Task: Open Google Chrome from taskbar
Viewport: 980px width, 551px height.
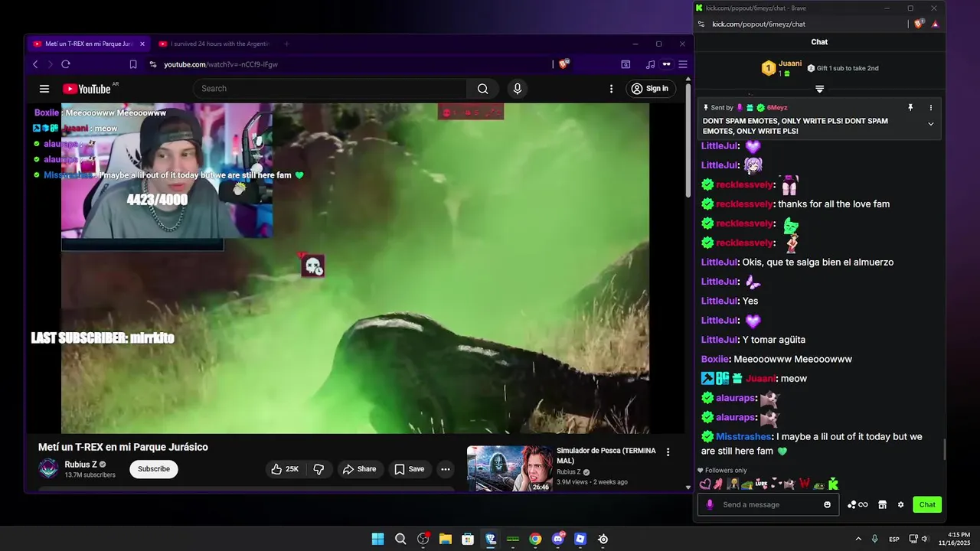Action: point(535,539)
